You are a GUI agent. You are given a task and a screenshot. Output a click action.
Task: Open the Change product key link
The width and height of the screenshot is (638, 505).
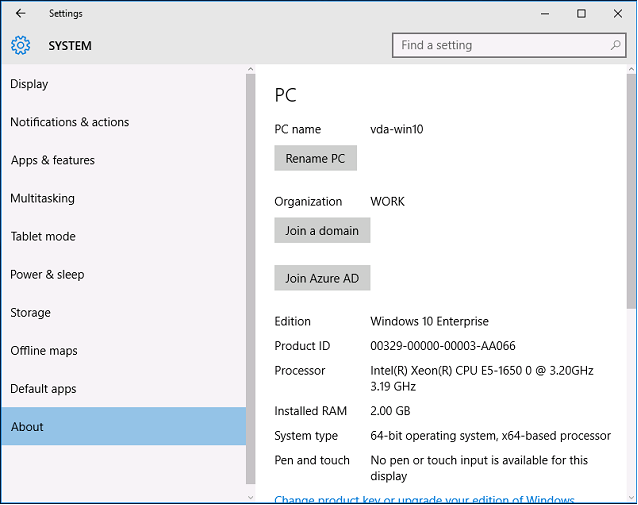424,499
